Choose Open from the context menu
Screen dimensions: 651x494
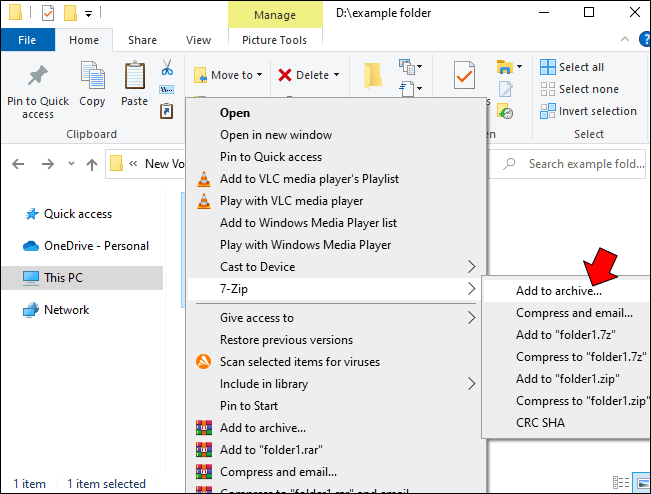(x=336, y=113)
